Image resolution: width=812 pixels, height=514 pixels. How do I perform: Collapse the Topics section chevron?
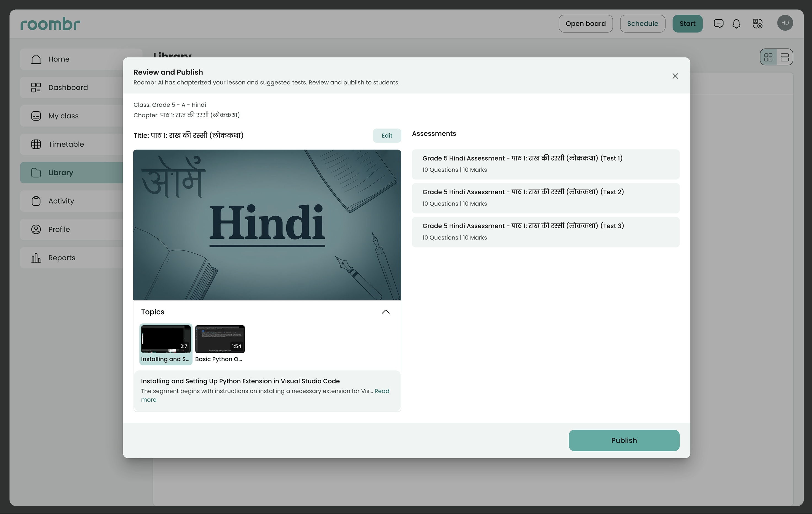pyautogui.click(x=385, y=312)
